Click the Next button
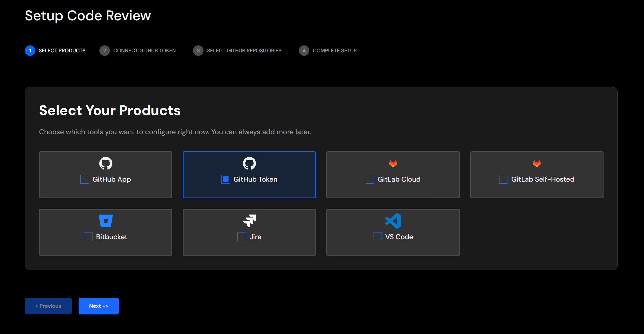 pos(99,306)
